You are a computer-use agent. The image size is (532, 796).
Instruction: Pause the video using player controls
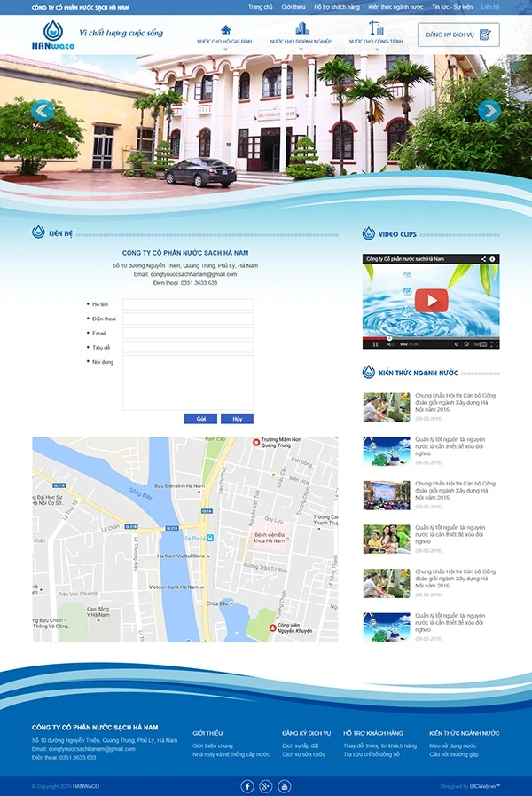coord(375,344)
